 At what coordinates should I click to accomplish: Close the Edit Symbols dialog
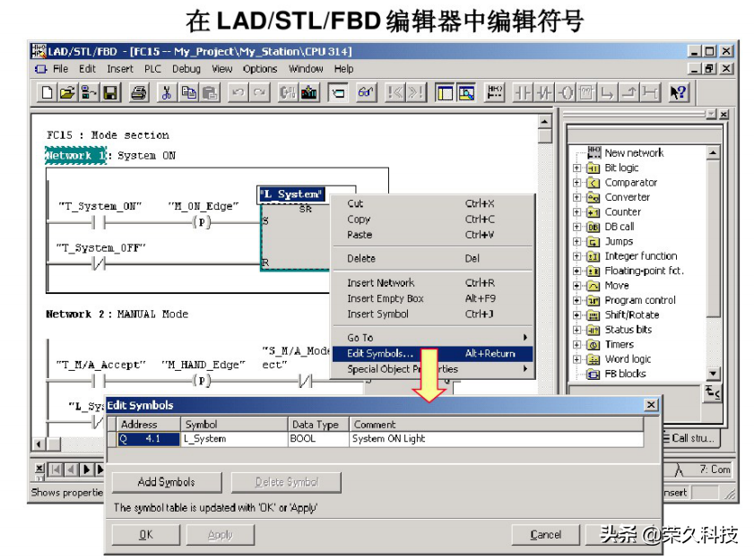(651, 405)
